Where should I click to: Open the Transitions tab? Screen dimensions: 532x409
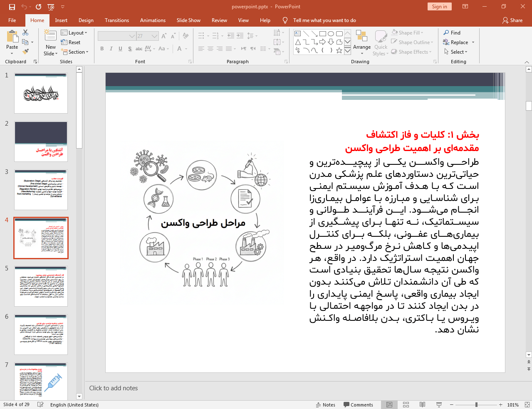coord(117,20)
